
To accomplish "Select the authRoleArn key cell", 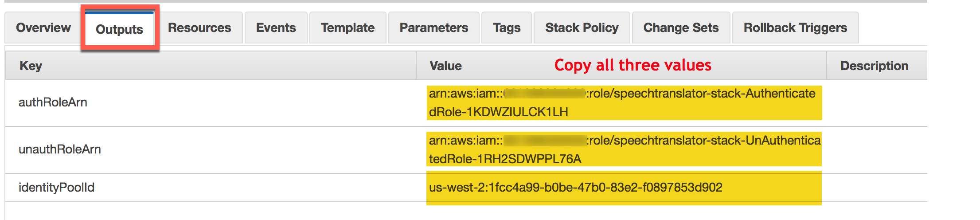I will point(53,102).
